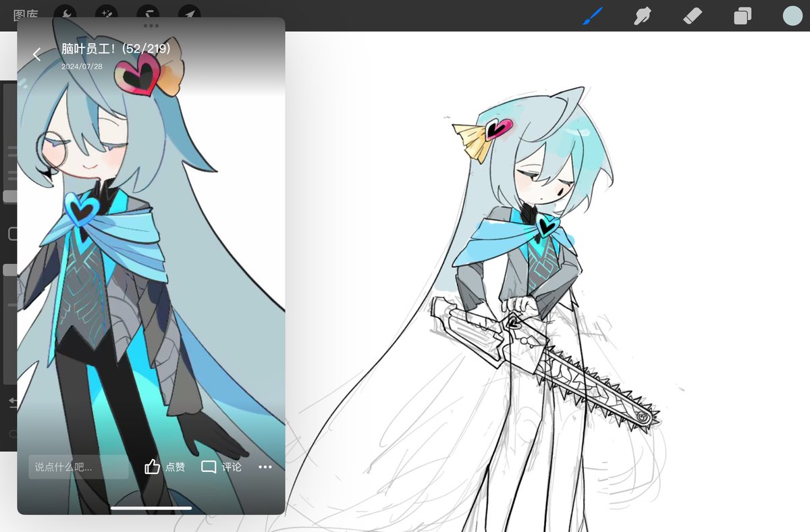Select the Brush tool
This screenshot has height=532, width=810.
point(592,16)
